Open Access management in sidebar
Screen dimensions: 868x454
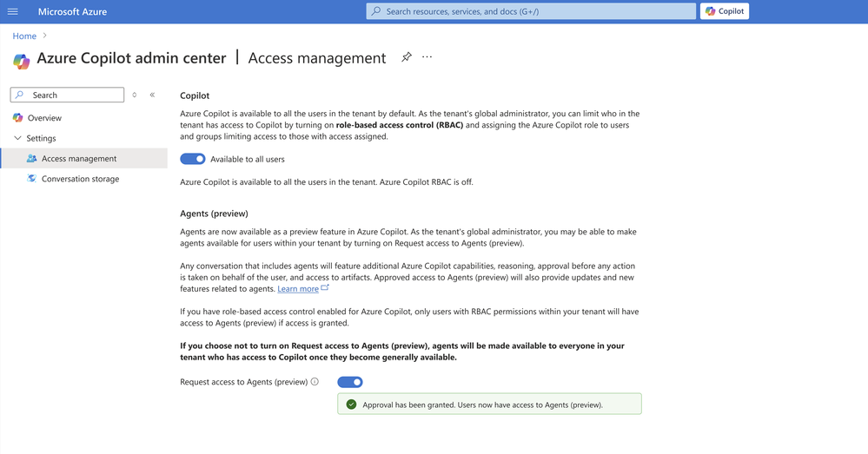point(78,159)
